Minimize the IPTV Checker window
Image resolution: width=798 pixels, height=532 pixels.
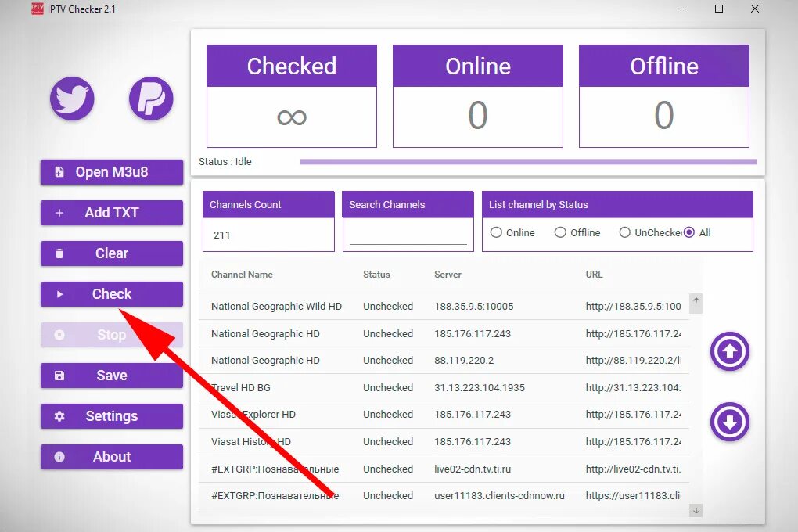(x=684, y=9)
